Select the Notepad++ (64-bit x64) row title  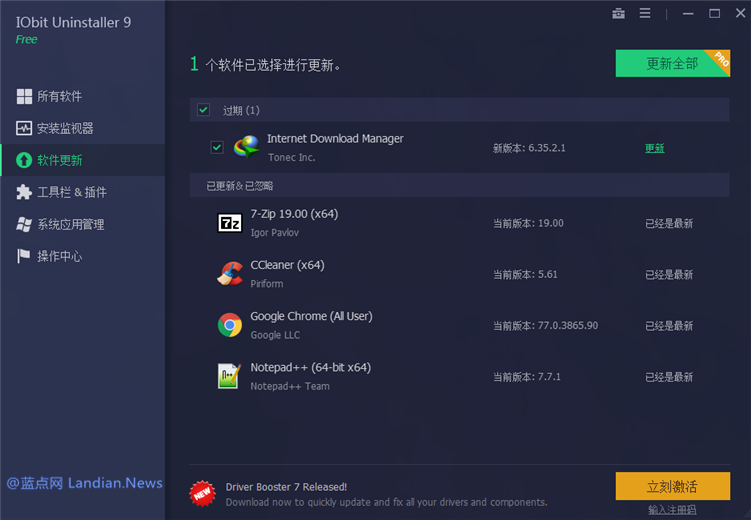click(310, 368)
